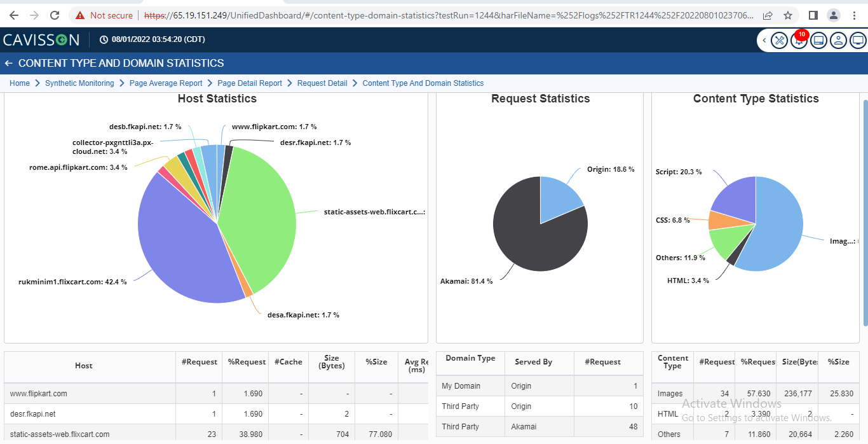Click Origin: 18.6 % chart label
Viewport: 868px width, 444px height.
pyautogui.click(x=611, y=169)
